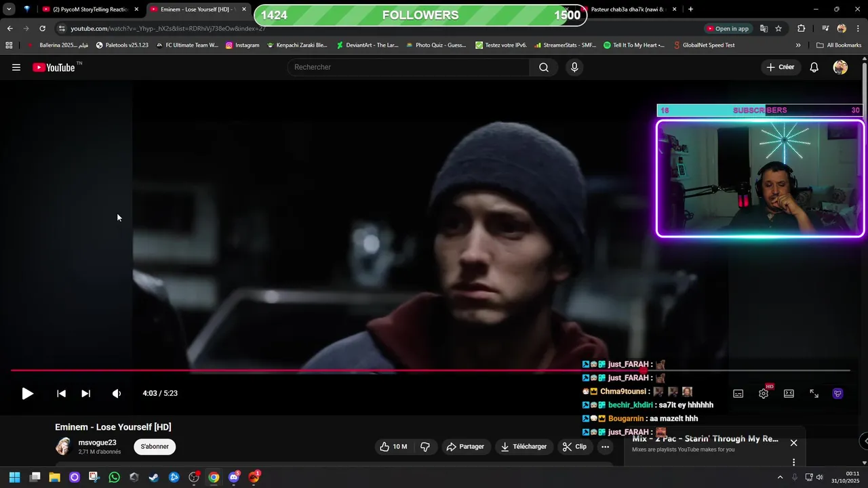The width and height of the screenshot is (868, 488).
Task: Like the Lose Yourself video
Action: point(393,447)
